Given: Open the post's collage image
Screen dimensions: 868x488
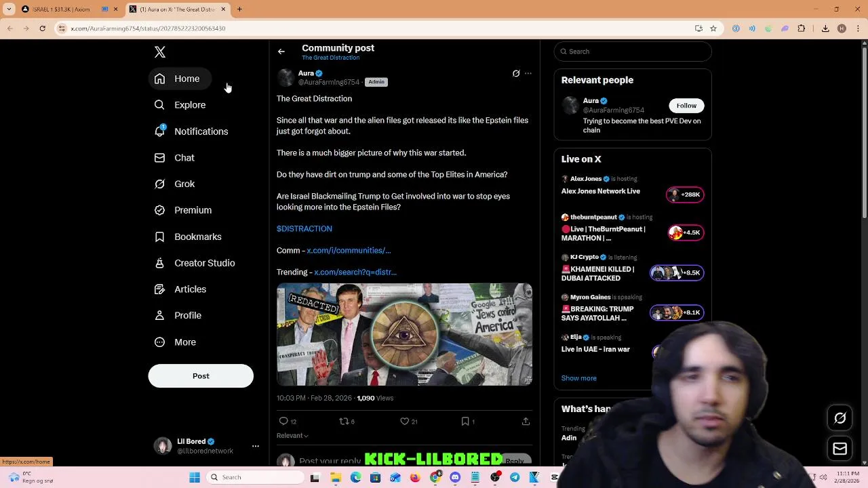Looking at the screenshot, I should click(404, 335).
